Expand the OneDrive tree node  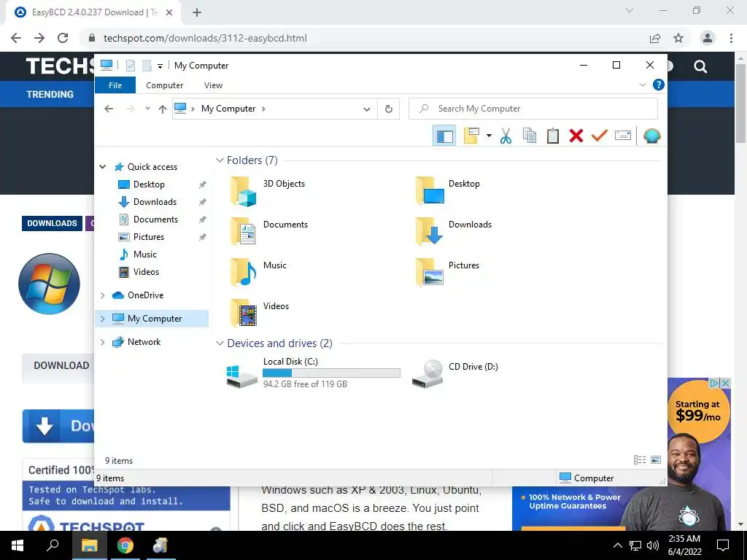click(102, 295)
